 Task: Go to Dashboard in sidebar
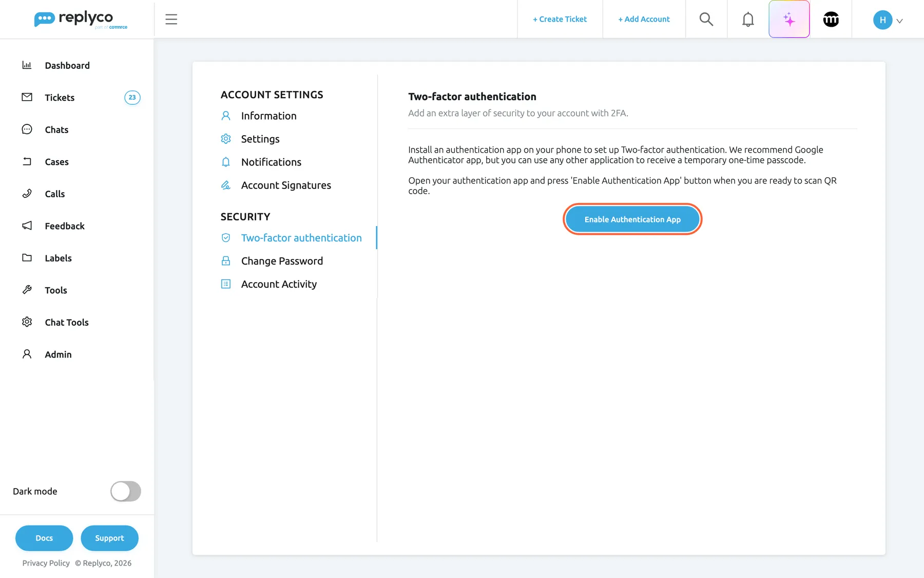(x=67, y=65)
